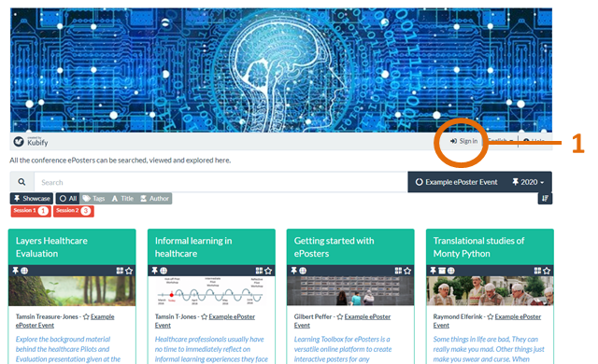The height and width of the screenshot is (364, 598).
Task: Open the sort order icon button
Action: click(545, 199)
